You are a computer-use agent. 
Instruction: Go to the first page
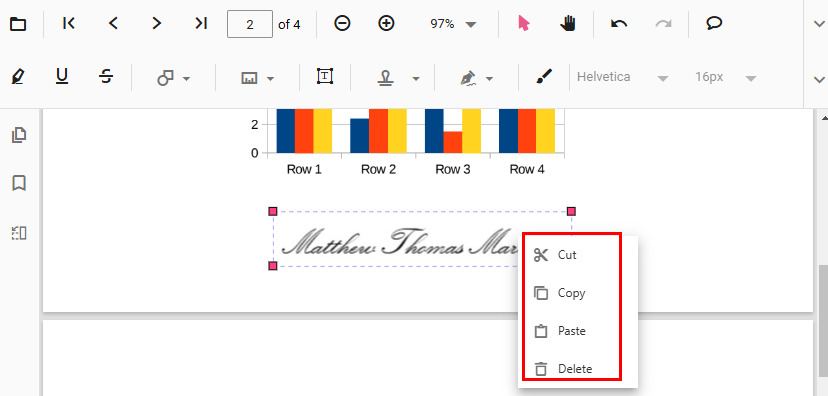click(69, 23)
